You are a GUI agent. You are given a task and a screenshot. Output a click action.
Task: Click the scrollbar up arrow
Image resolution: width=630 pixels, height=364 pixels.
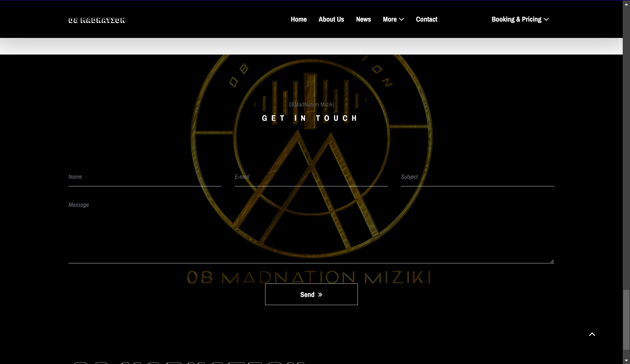coord(626,4)
